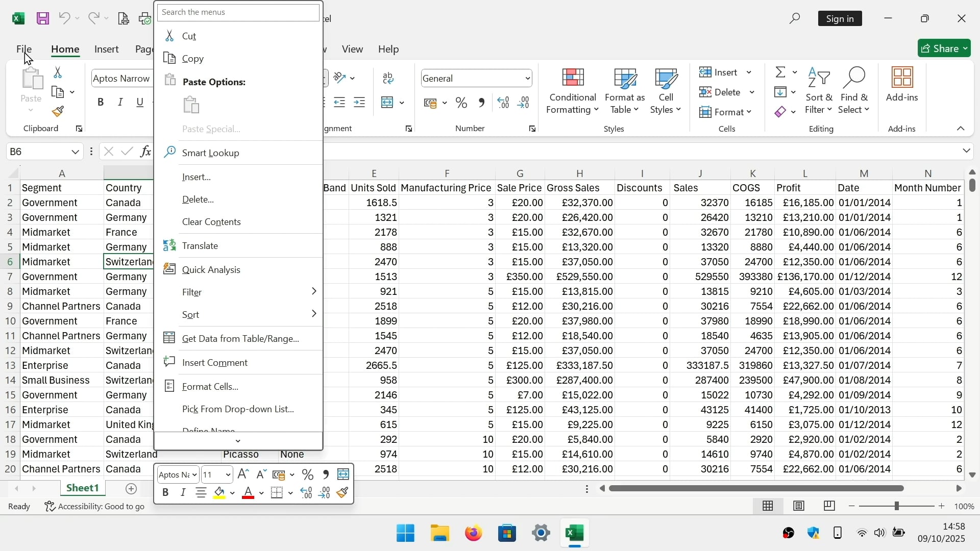Click the Search the menus field
The image size is (980, 551).
(x=238, y=12)
